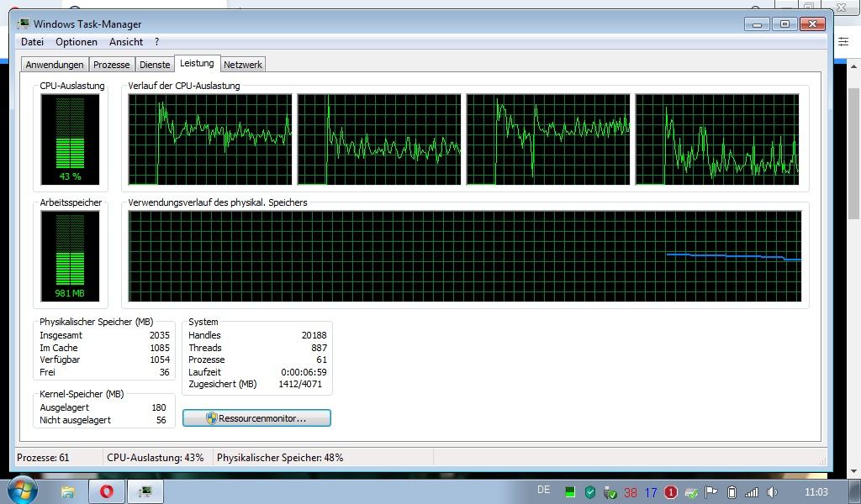Click the Laufzeit value 0:00:06:59
Viewport: 861px width, 504px height.
pyautogui.click(x=304, y=372)
